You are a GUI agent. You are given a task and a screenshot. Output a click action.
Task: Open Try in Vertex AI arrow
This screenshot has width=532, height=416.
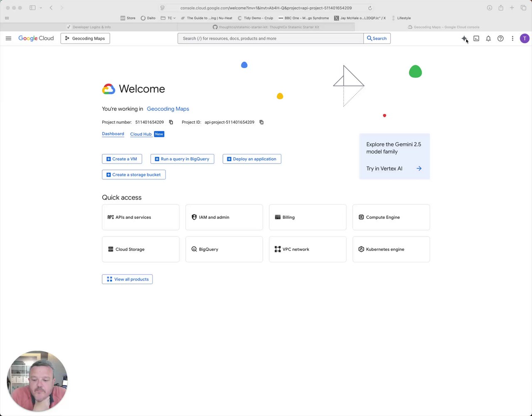[419, 169]
